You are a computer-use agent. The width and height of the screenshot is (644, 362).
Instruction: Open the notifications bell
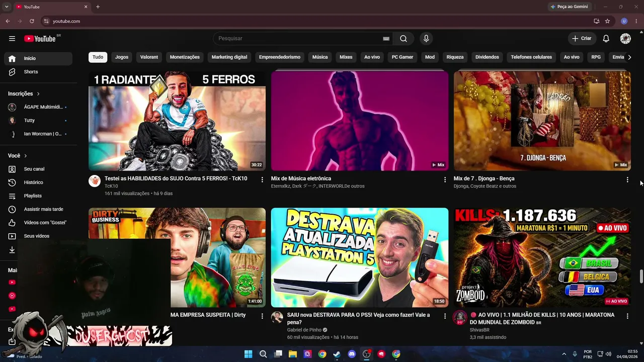[606, 39]
